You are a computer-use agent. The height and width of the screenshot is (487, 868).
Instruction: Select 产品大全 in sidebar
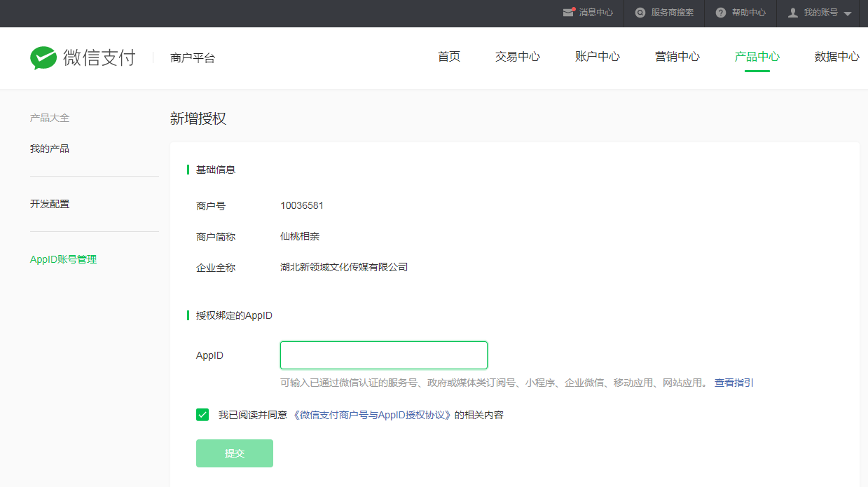(x=50, y=118)
